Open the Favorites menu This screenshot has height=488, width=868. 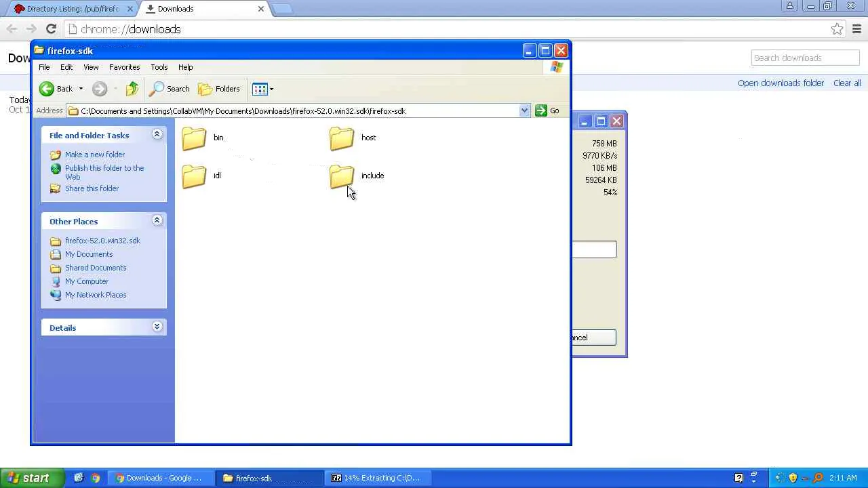[124, 67]
